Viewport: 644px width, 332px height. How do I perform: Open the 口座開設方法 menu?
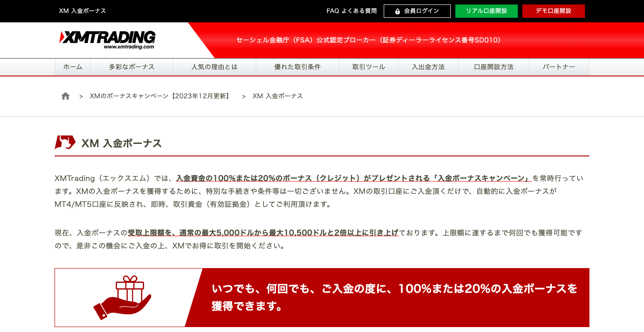pos(494,67)
